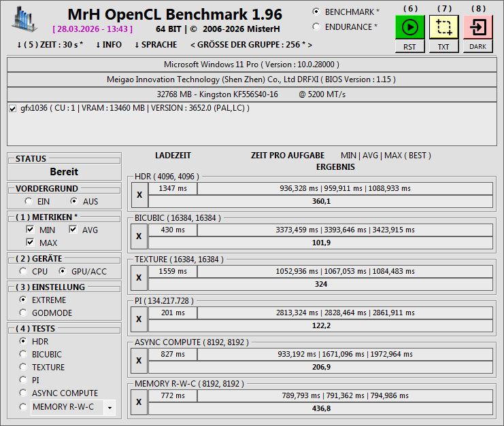Select the ASYNC COMPUTE test radio button

23,393
